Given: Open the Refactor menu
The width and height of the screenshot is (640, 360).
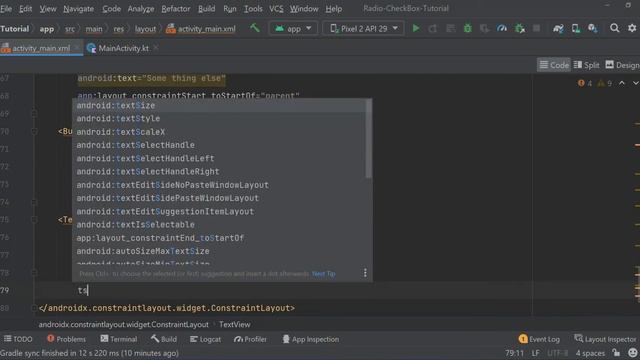Looking at the screenshot, I should (x=176, y=9).
